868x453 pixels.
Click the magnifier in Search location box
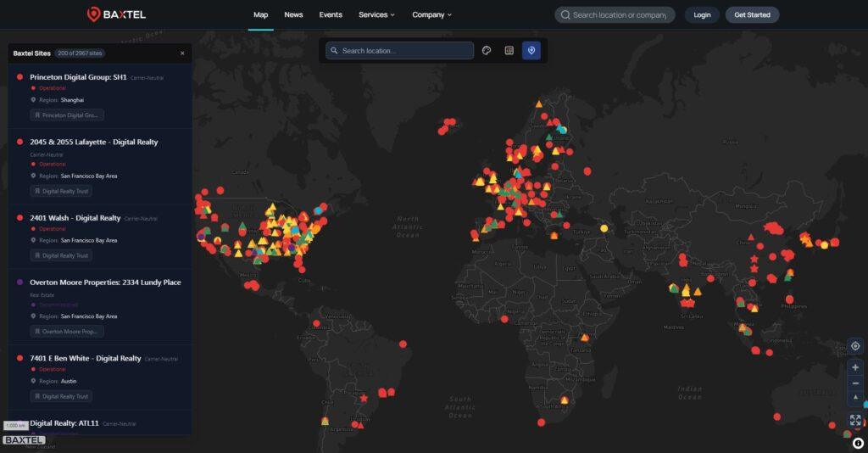click(x=334, y=50)
